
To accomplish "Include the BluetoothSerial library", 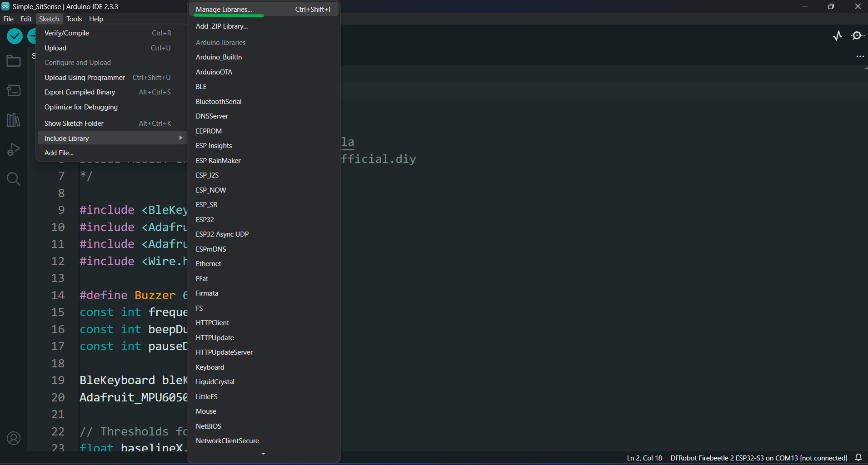I will 264,102.
